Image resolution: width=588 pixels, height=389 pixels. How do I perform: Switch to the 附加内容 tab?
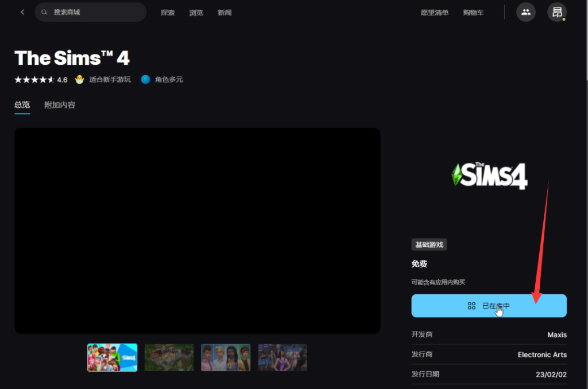[60, 105]
